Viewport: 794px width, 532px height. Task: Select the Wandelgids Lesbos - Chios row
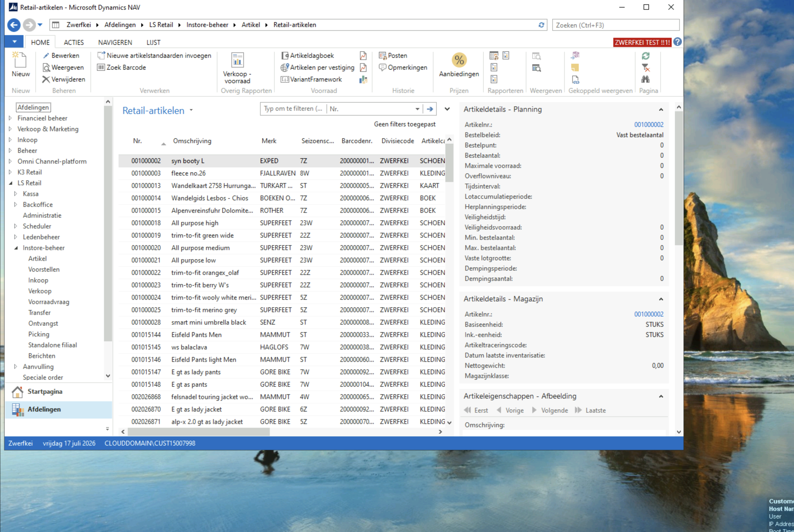click(x=282, y=198)
